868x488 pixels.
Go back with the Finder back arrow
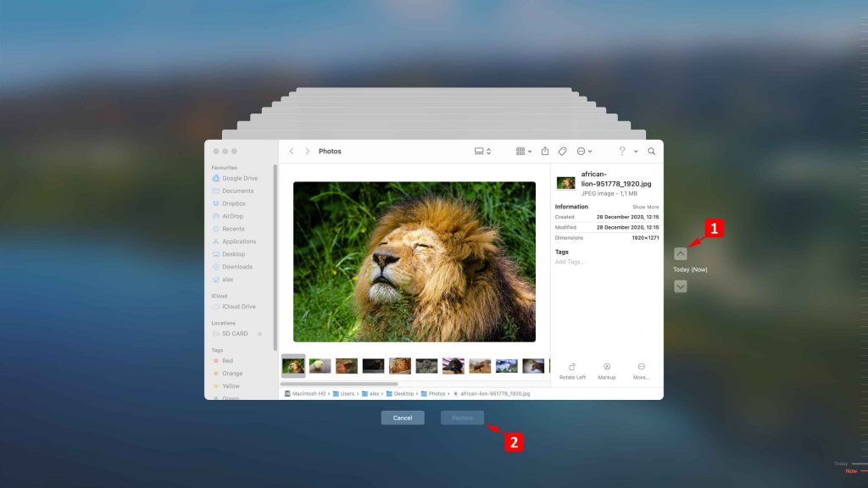[292, 151]
